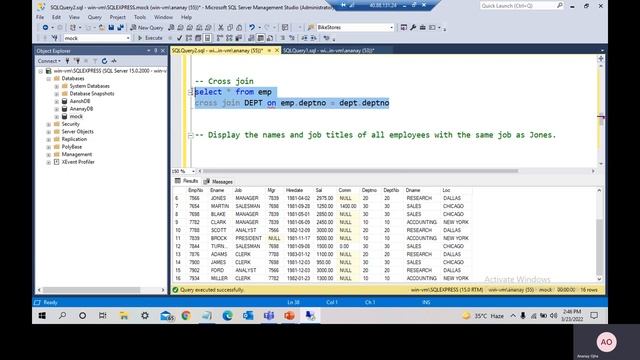Image resolution: width=640 pixels, height=360 pixels.
Task: Click the JONES cell in results grid
Action: (218, 198)
